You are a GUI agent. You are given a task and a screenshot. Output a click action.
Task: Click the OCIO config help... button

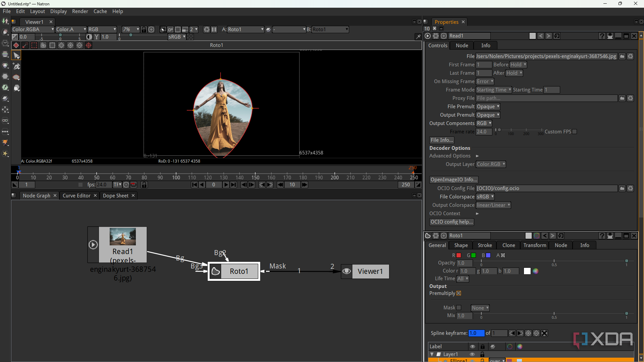[451, 222]
